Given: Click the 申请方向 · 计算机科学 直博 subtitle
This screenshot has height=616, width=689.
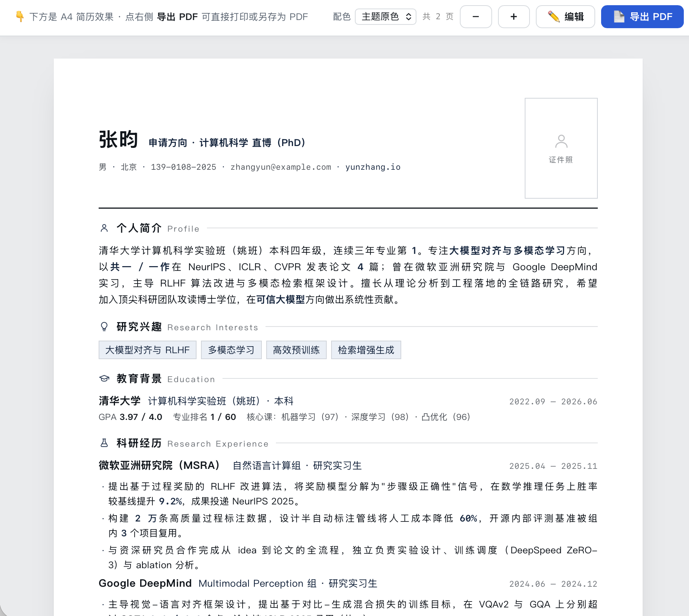Looking at the screenshot, I should click(227, 143).
